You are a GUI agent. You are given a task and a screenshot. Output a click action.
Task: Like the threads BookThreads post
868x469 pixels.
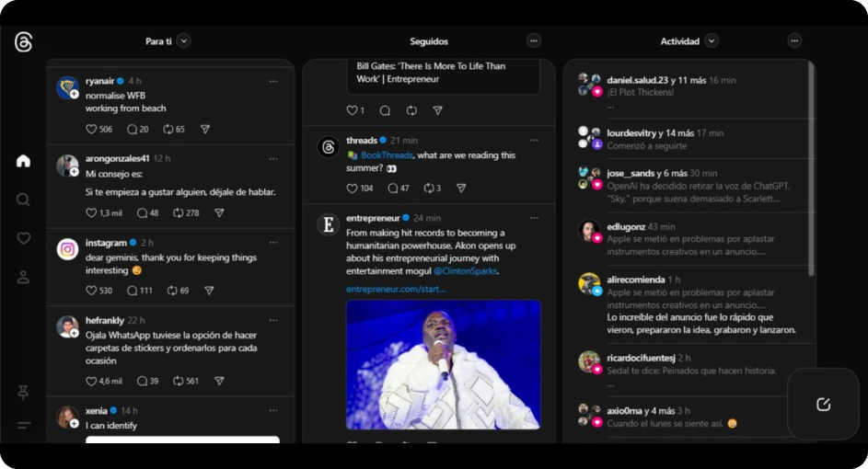tap(352, 188)
